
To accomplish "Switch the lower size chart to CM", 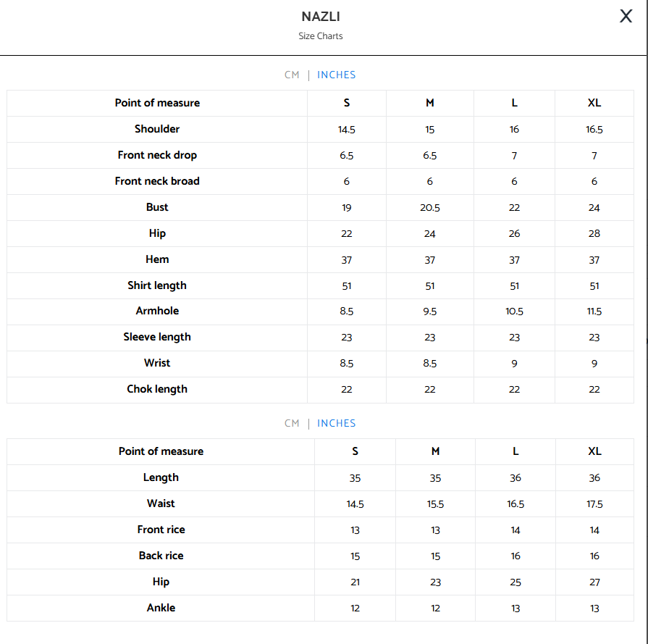I will click(292, 423).
